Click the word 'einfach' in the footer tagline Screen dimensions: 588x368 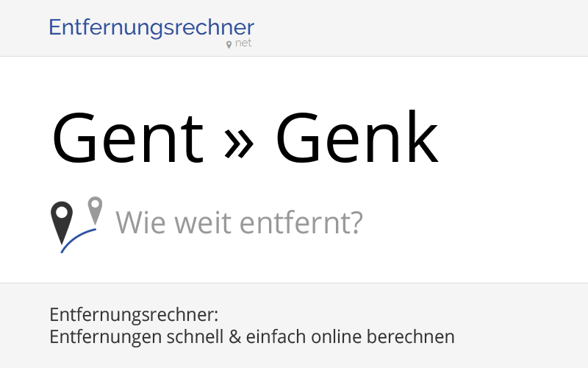276,336
